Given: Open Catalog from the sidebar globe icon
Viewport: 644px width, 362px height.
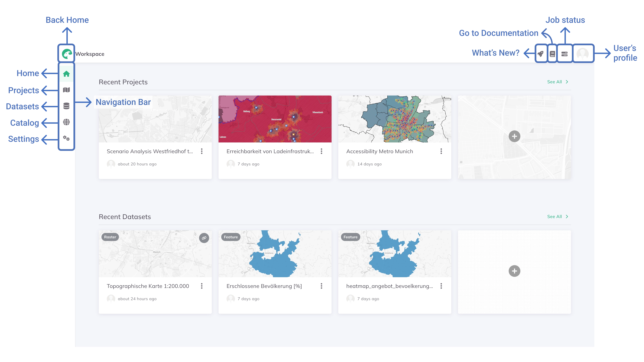Looking at the screenshot, I should [x=66, y=122].
